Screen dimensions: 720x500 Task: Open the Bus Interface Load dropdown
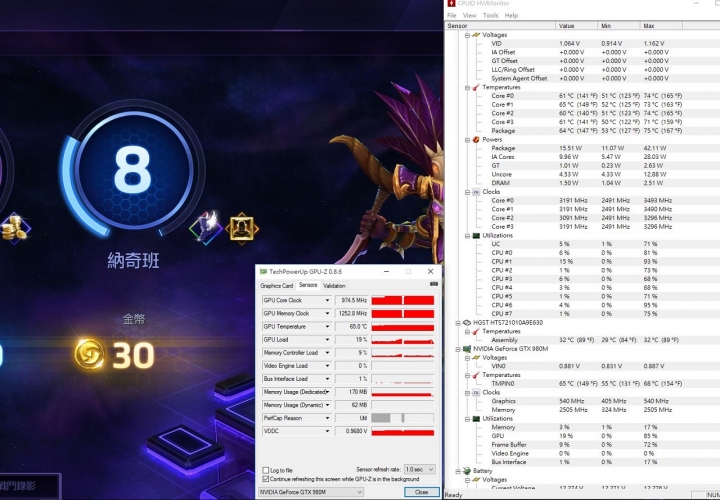click(327, 379)
